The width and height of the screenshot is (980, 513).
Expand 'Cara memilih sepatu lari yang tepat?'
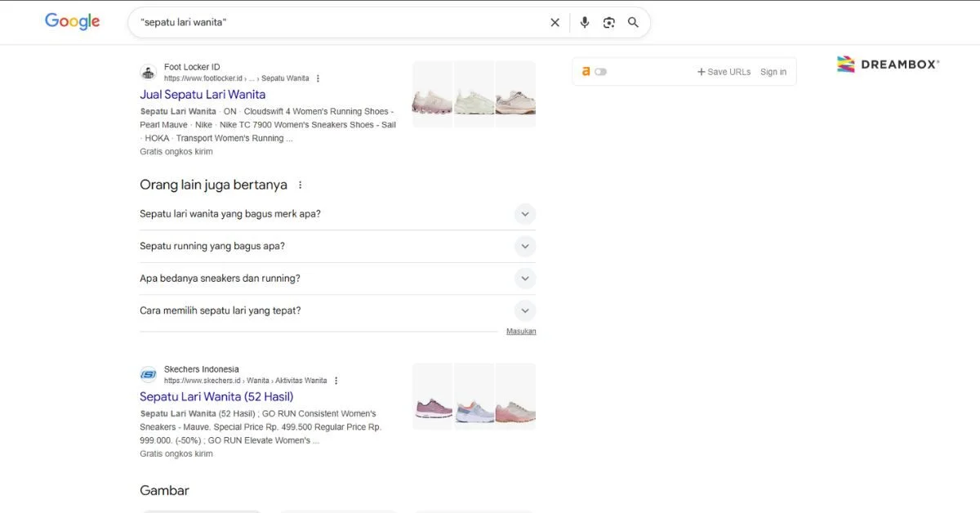(x=525, y=310)
